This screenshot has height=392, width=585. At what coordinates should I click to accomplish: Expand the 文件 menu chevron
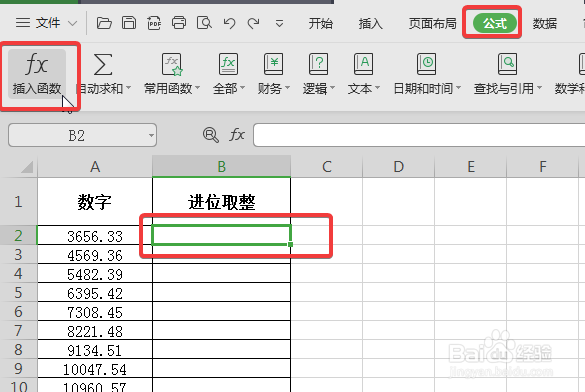coord(73,23)
